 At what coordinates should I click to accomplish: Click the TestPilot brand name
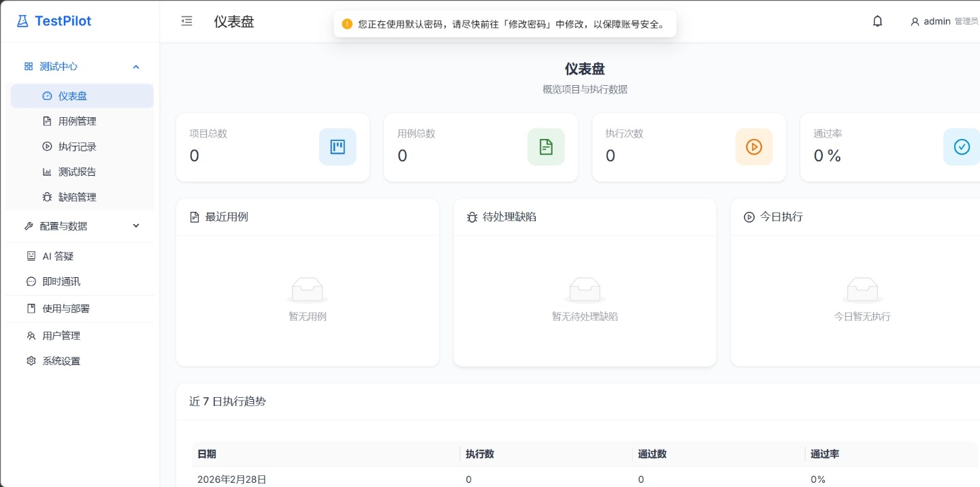click(x=63, y=21)
